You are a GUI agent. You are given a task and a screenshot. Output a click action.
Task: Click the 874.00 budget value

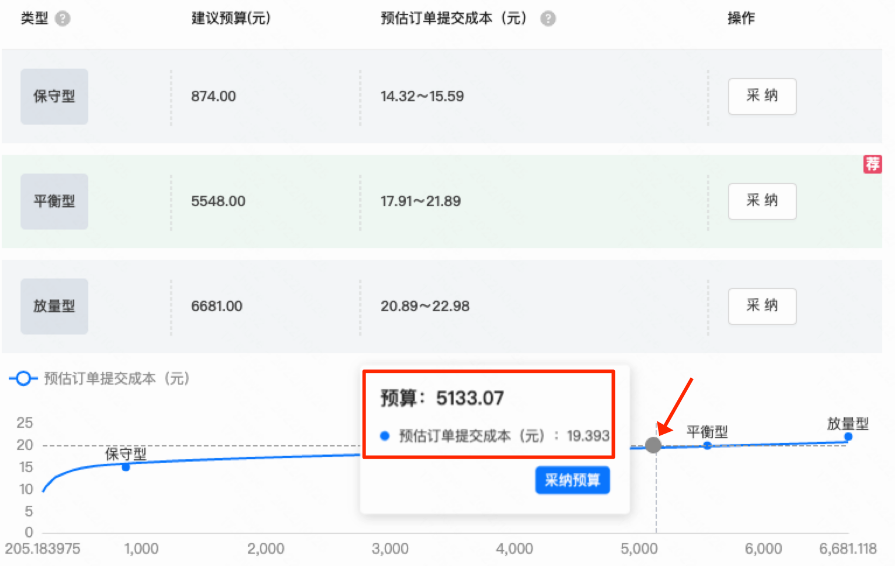tap(213, 96)
